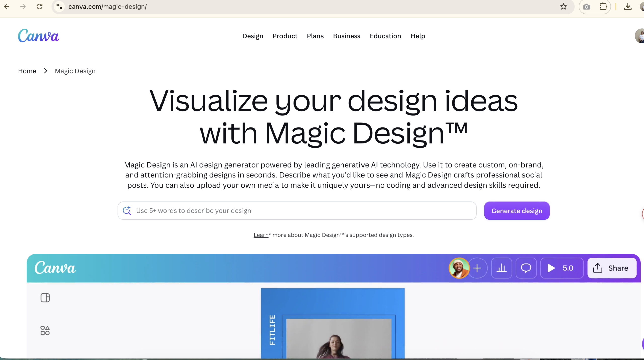
Task: Open site information icon in address bar
Action: [x=59, y=7]
